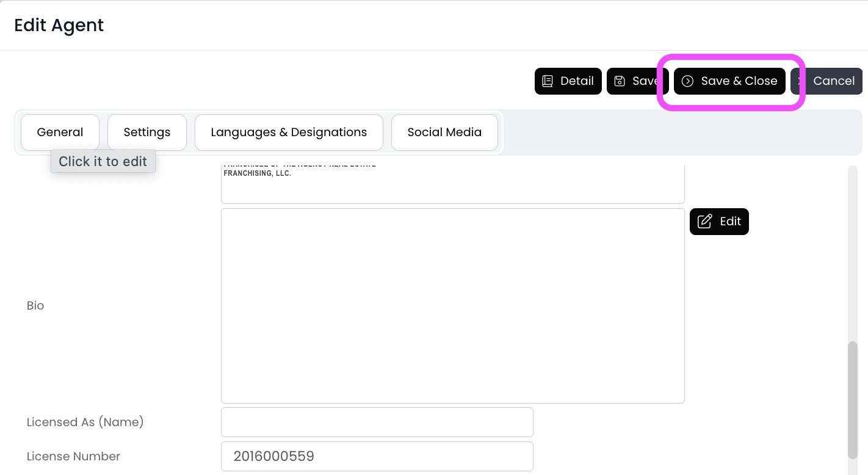Click the pencil icon beside Bio
Screen dimensions: 868x475
pyautogui.click(x=704, y=222)
